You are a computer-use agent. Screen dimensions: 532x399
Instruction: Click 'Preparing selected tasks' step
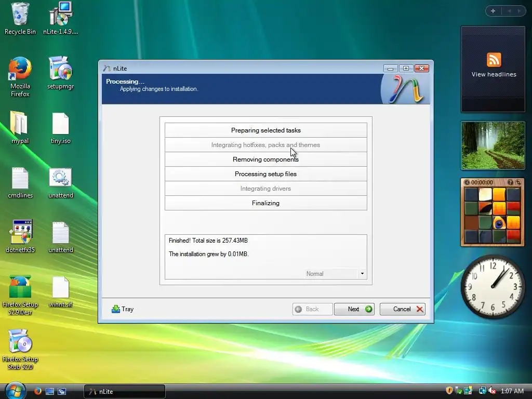coord(265,130)
